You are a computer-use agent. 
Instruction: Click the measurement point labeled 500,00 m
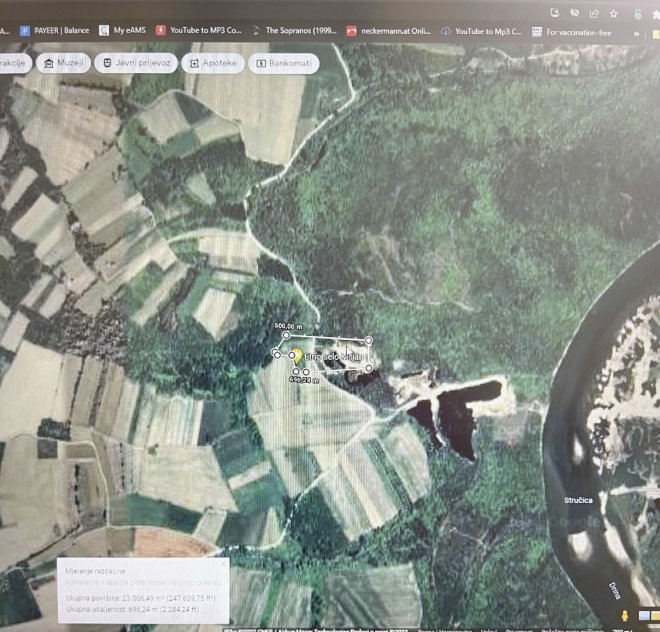click(286, 337)
